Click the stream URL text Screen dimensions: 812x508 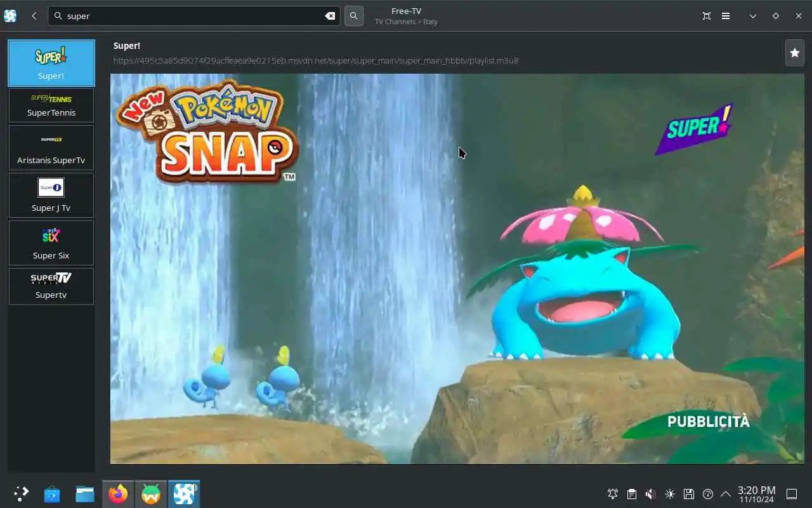316,61
